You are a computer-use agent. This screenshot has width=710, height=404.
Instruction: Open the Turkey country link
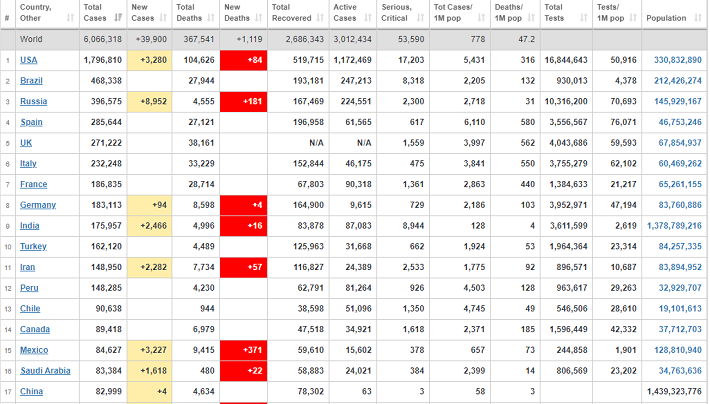[33, 246]
